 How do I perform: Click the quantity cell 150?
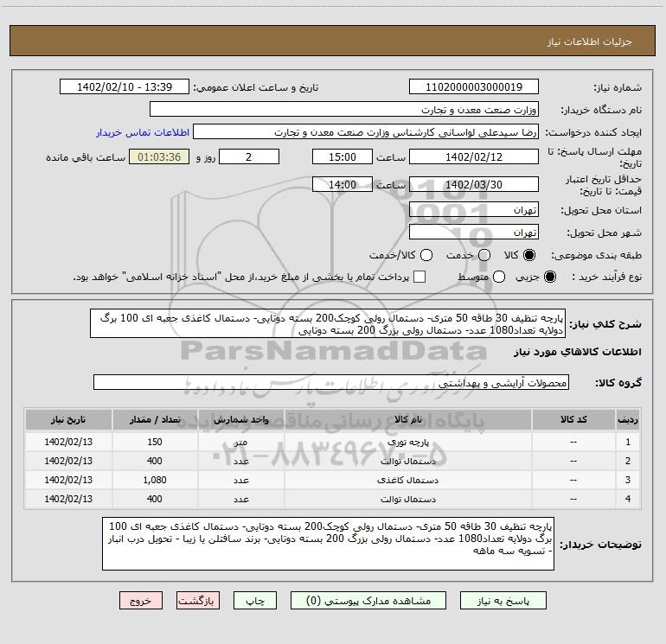155,442
